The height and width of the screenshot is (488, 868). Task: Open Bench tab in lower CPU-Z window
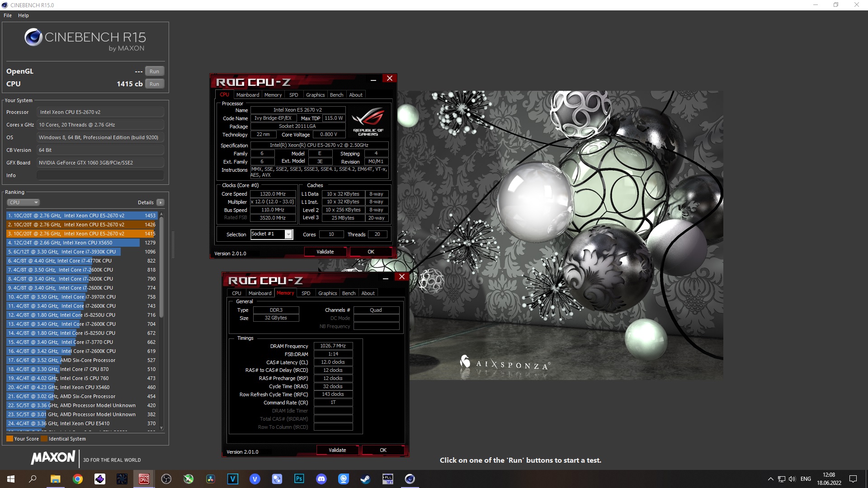coord(349,293)
